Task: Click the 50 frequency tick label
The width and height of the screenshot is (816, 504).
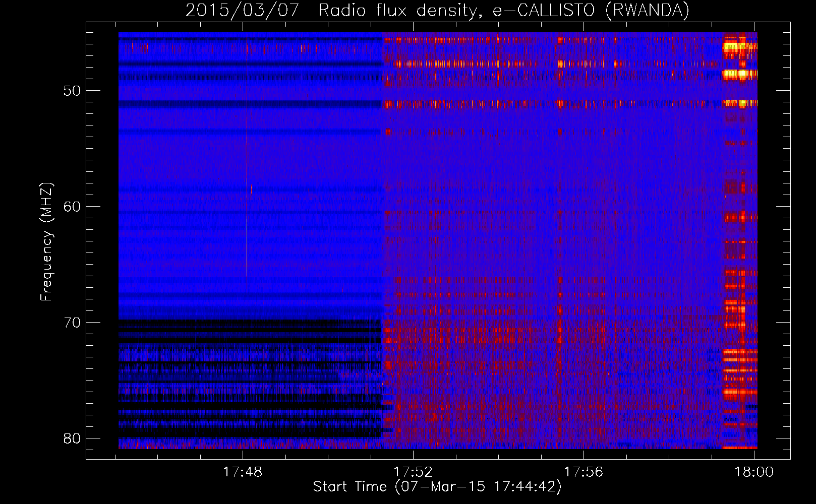Action: (72, 91)
